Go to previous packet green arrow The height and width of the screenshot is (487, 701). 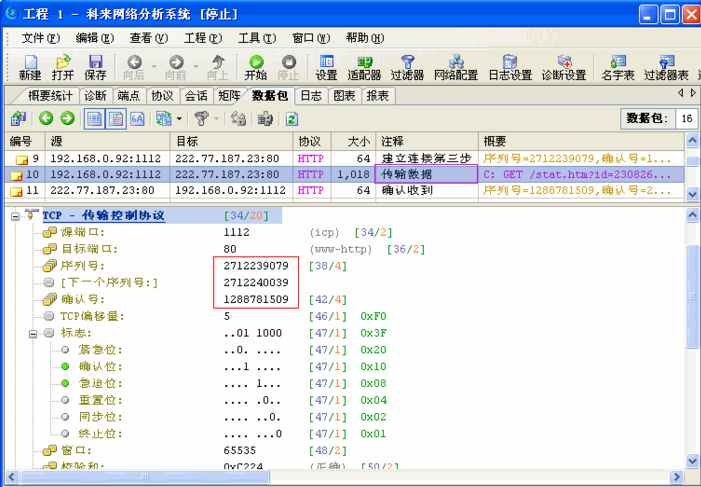pos(46,119)
